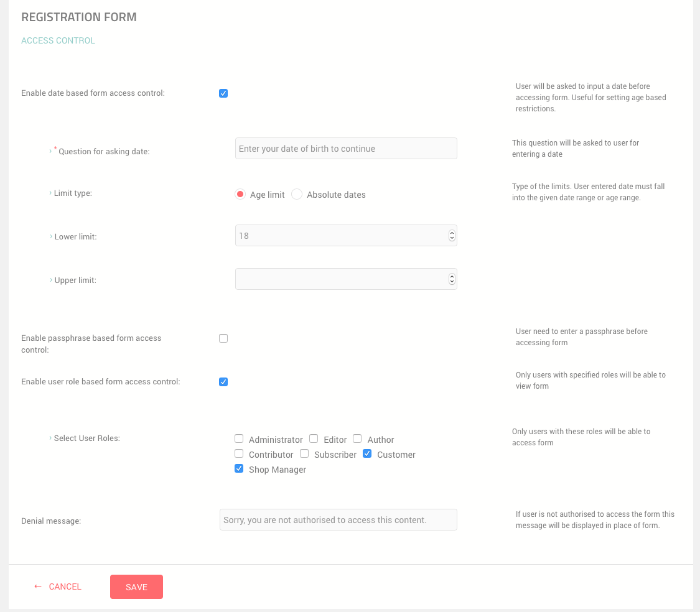This screenshot has width=700, height=612.
Task: Focus the date question text field
Action: point(345,149)
